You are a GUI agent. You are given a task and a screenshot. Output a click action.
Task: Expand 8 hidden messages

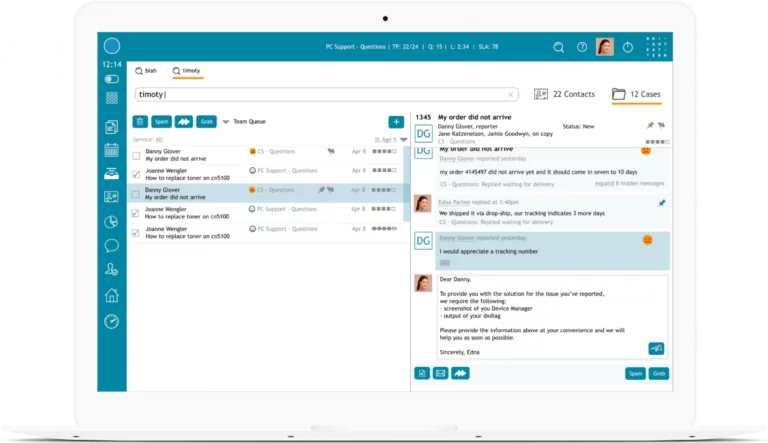(x=629, y=183)
